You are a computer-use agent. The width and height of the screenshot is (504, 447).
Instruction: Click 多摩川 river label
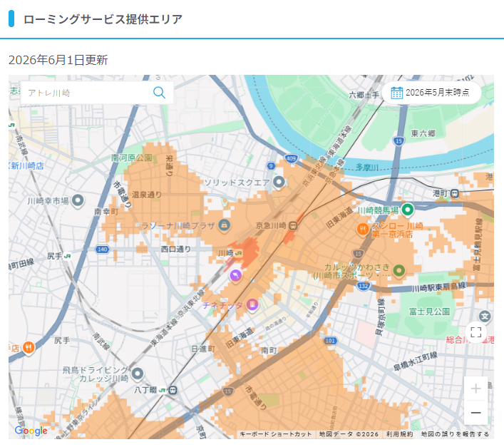click(x=366, y=167)
